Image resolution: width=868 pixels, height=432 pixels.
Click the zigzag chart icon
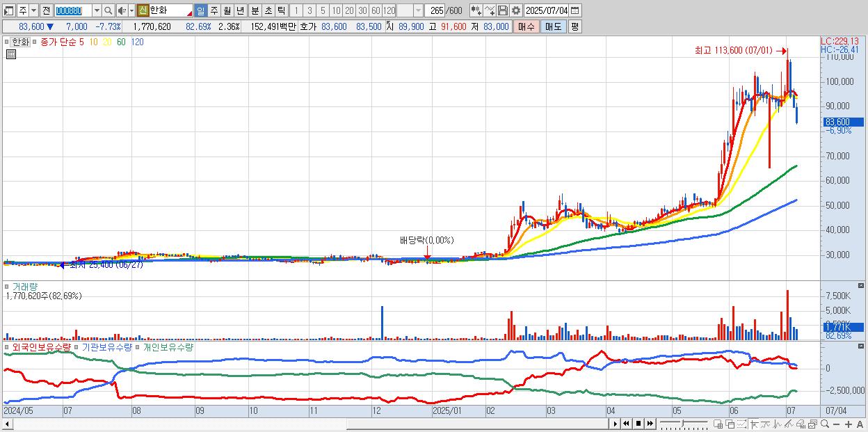tap(778, 424)
